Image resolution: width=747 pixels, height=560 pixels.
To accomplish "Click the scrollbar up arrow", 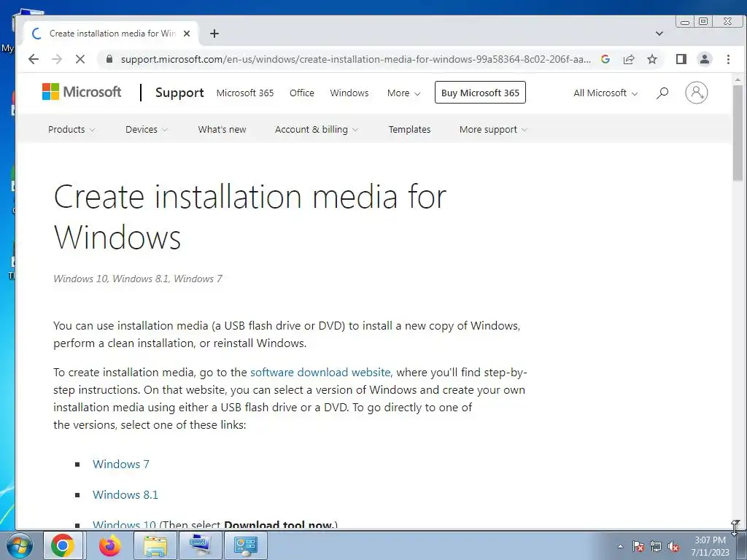I will pos(738,79).
